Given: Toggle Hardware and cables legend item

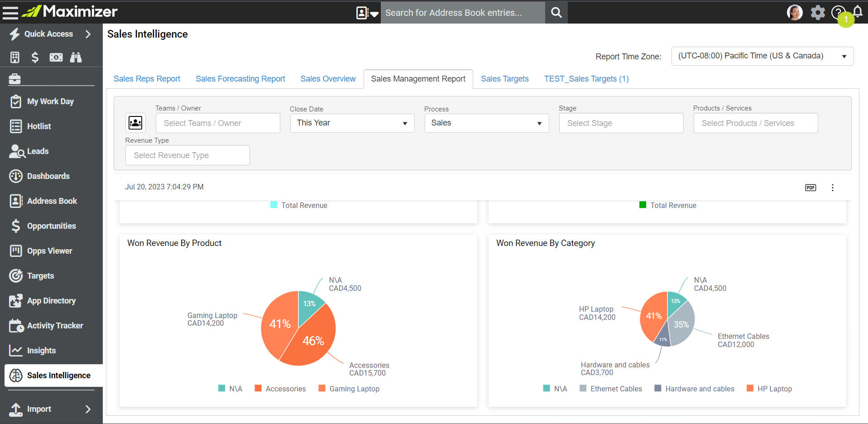Looking at the screenshot, I should click(695, 389).
